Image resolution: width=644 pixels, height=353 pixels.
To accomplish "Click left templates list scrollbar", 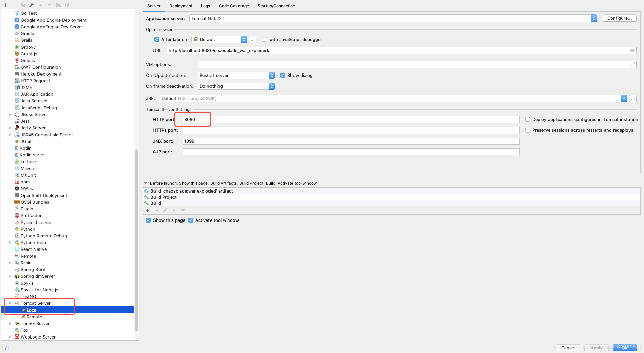I will click(136, 240).
